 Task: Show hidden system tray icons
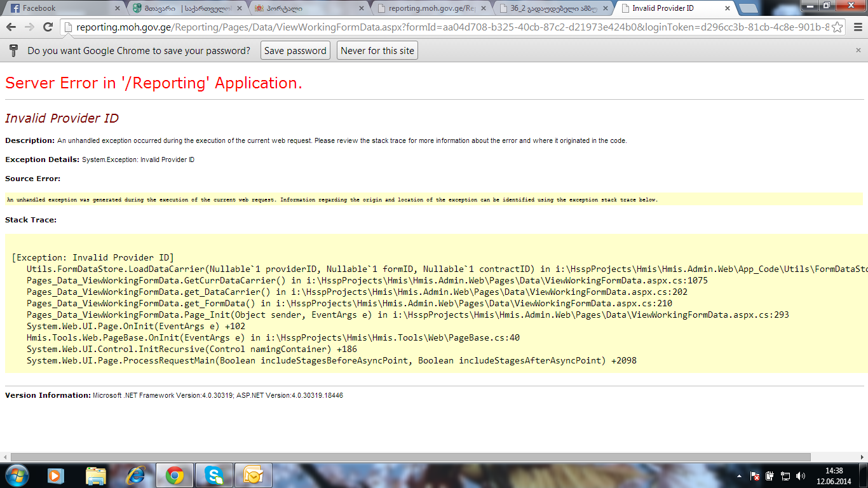[739, 476]
